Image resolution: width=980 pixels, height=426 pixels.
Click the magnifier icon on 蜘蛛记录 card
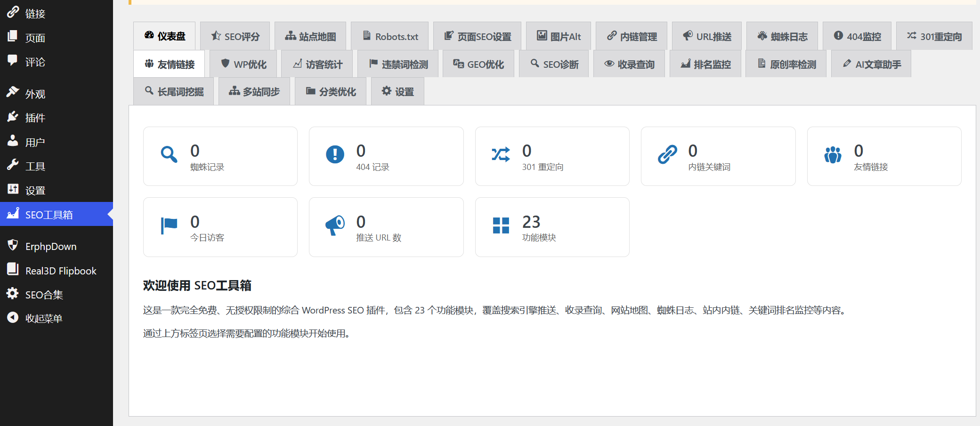(169, 154)
